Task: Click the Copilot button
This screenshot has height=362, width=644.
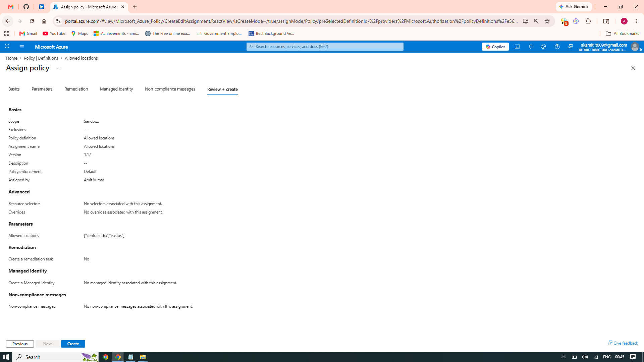Action: click(495, 47)
